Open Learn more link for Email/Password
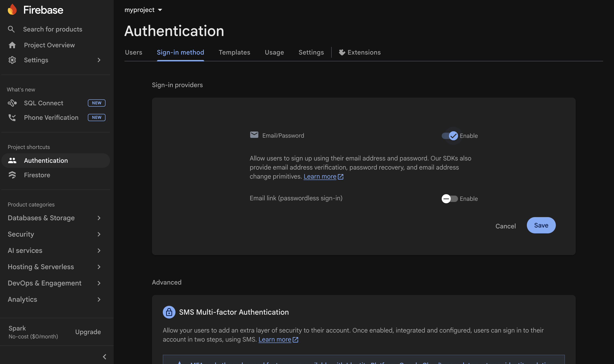The image size is (614, 364). [320, 177]
